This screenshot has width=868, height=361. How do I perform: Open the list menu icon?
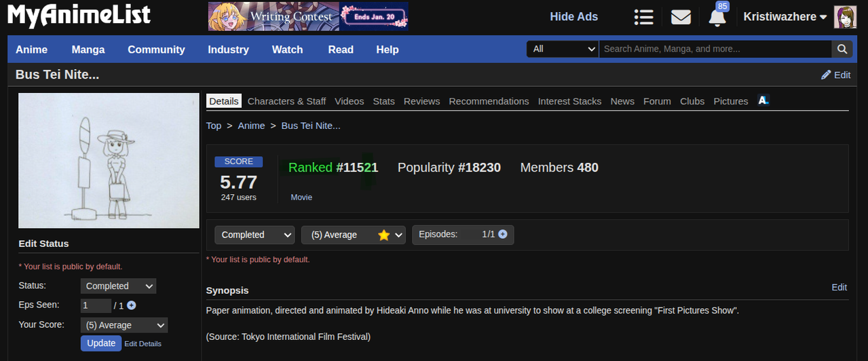[643, 17]
